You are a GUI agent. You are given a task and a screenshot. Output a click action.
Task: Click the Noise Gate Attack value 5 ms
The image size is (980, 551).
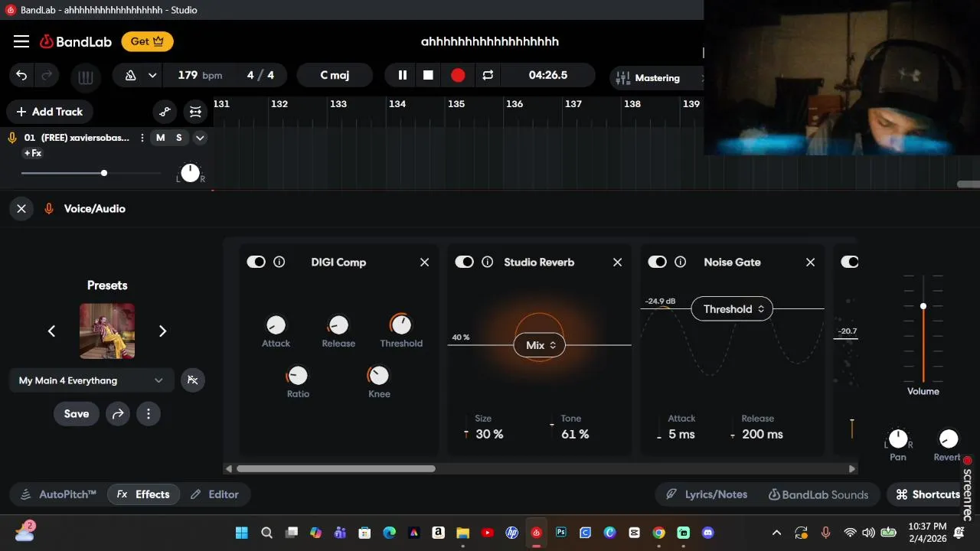(x=681, y=434)
